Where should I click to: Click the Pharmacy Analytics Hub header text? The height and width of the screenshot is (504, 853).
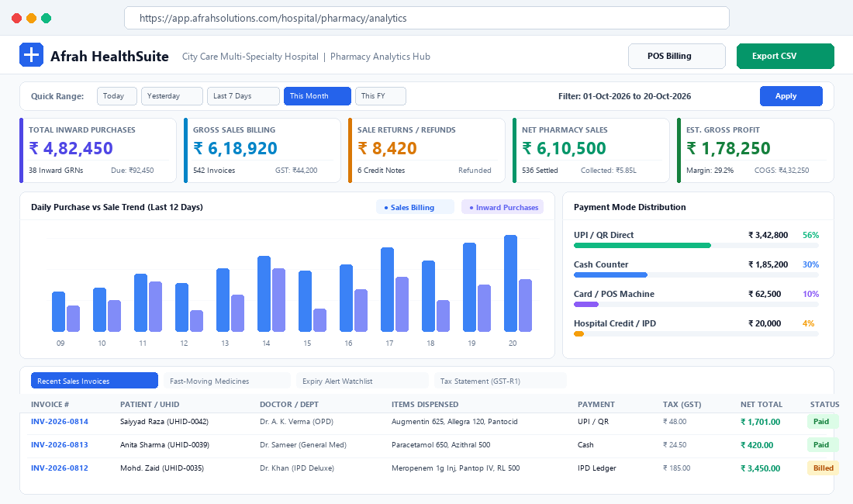(x=380, y=57)
